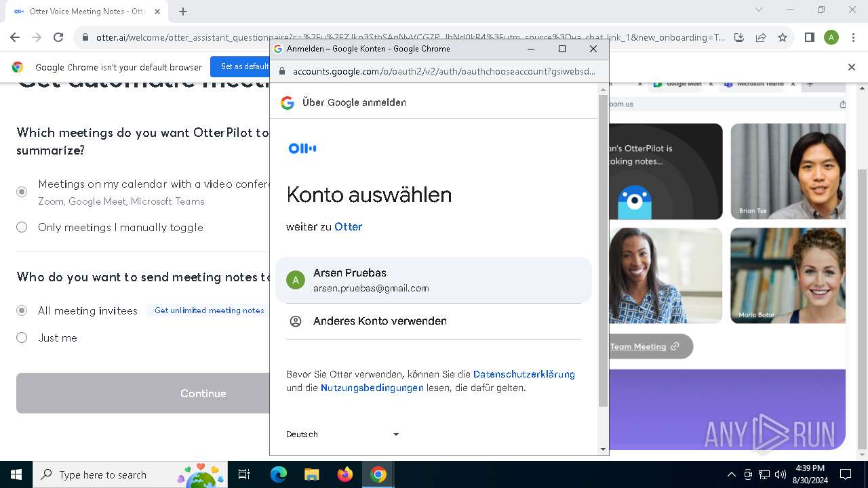Viewport: 868px width, 488px height.
Task: Open File Explorer from the taskbar
Action: tap(311, 474)
